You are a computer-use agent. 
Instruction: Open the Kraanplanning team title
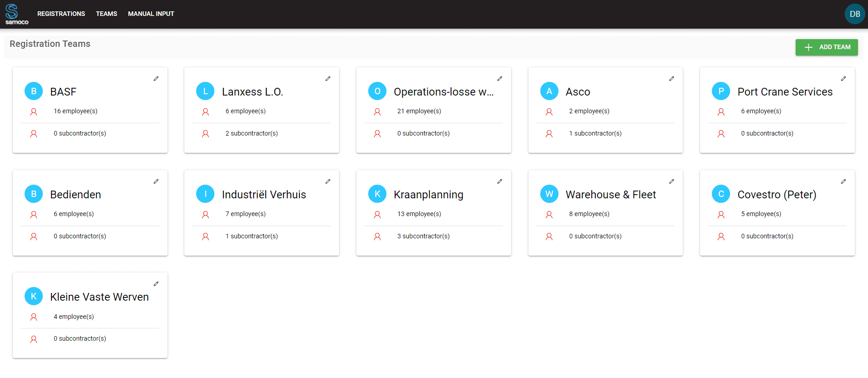click(x=429, y=195)
